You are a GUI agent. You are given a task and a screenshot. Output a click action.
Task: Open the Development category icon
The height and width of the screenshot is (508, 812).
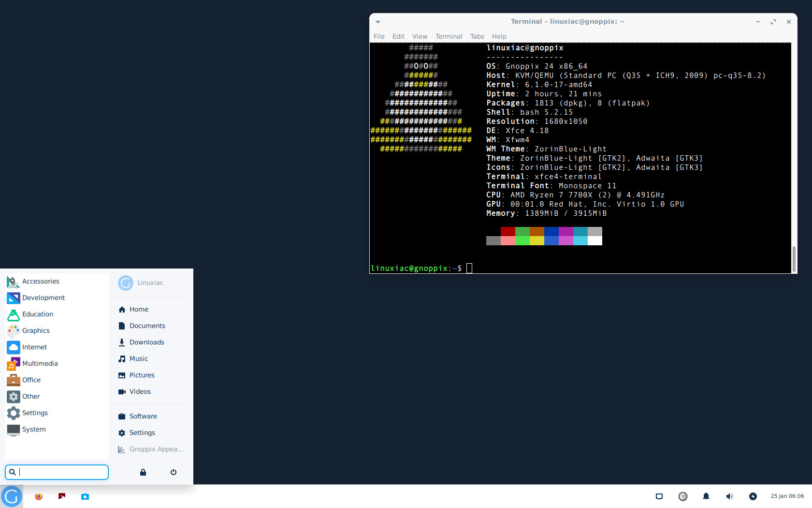click(x=13, y=298)
